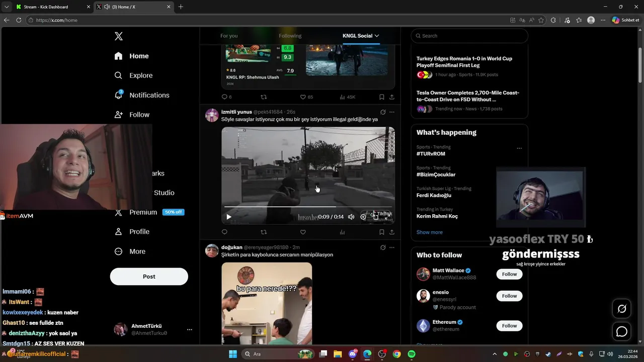
Task: Open the Follow sidebar item
Action: 132,115
